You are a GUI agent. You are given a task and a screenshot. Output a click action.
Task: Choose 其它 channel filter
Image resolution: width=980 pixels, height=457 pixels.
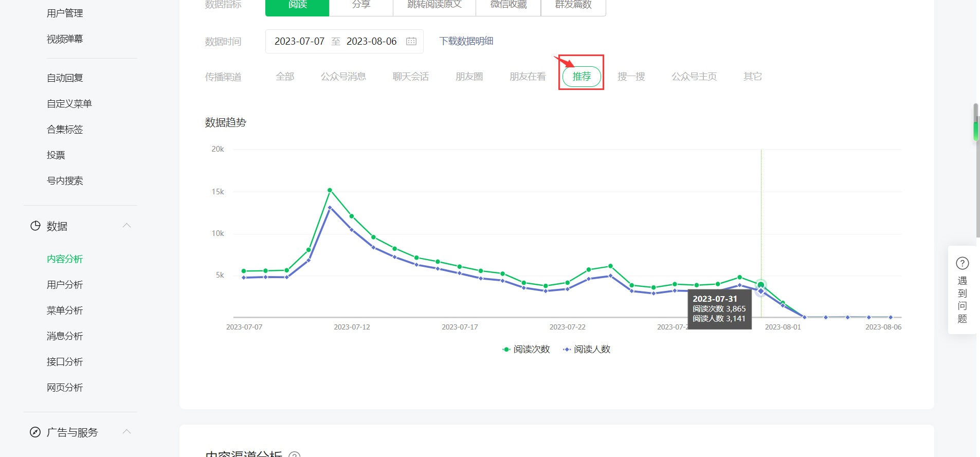click(x=753, y=77)
